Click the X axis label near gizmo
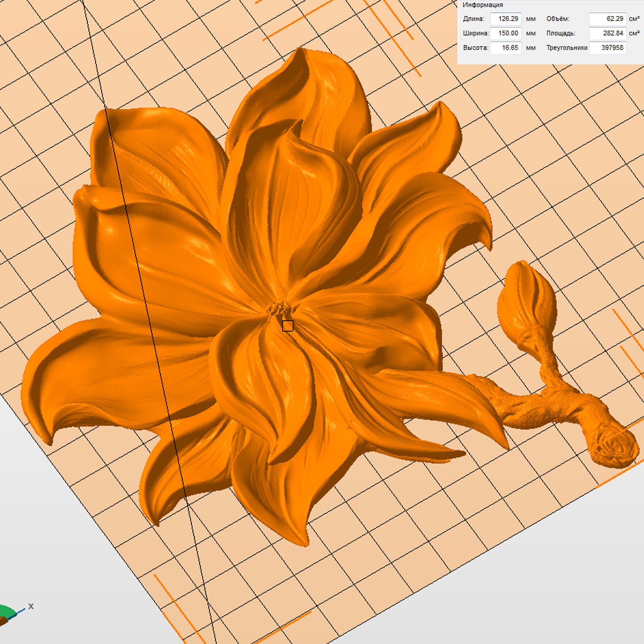Viewport: 644px width, 644px height. [31, 606]
